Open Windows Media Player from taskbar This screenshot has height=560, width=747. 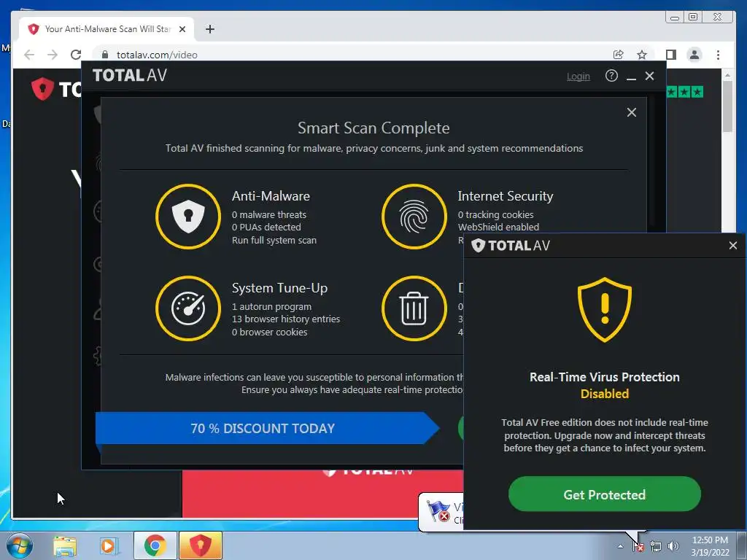click(109, 545)
